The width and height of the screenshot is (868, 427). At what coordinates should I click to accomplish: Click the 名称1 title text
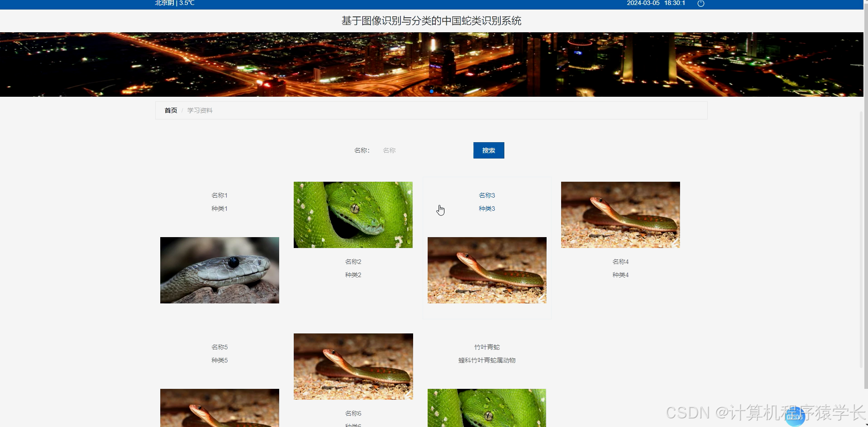[219, 195]
